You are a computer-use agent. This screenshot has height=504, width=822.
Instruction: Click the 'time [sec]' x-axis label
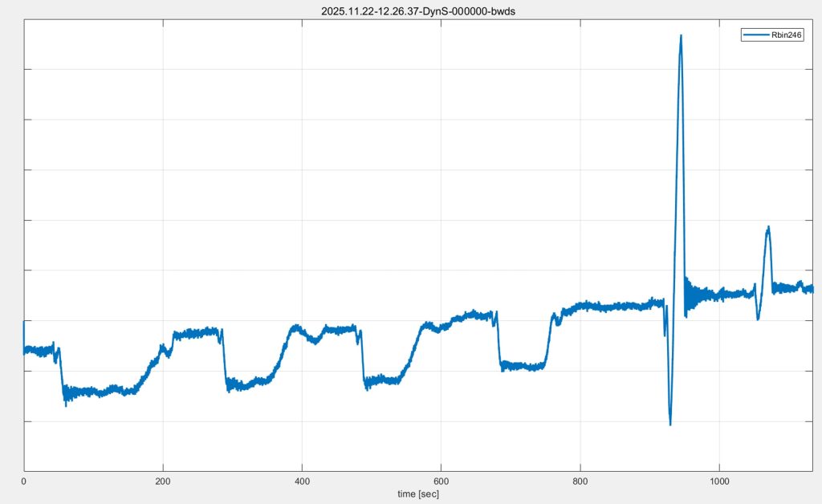[418, 494]
